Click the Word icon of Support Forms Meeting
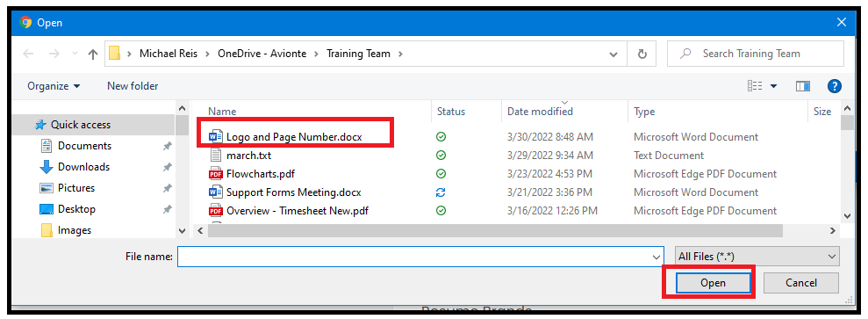Viewport: 868px width, 319px height. (x=215, y=192)
